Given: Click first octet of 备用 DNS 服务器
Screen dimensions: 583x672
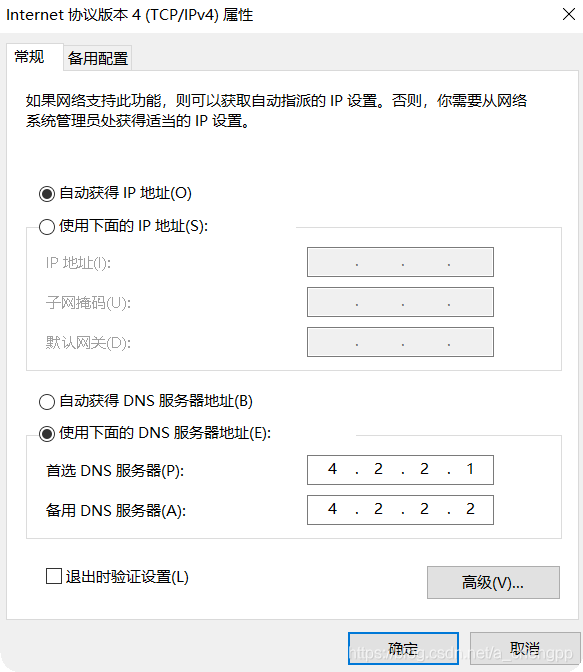Looking at the screenshot, I should tap(332, 509).
